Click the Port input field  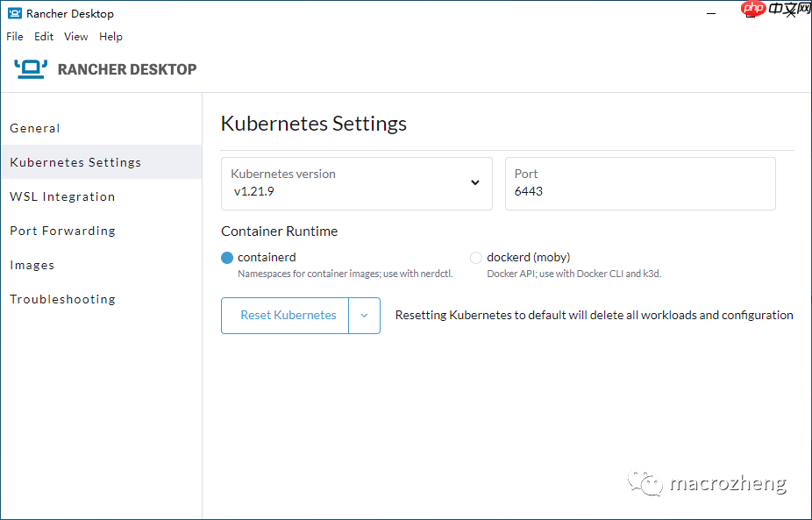640,191
